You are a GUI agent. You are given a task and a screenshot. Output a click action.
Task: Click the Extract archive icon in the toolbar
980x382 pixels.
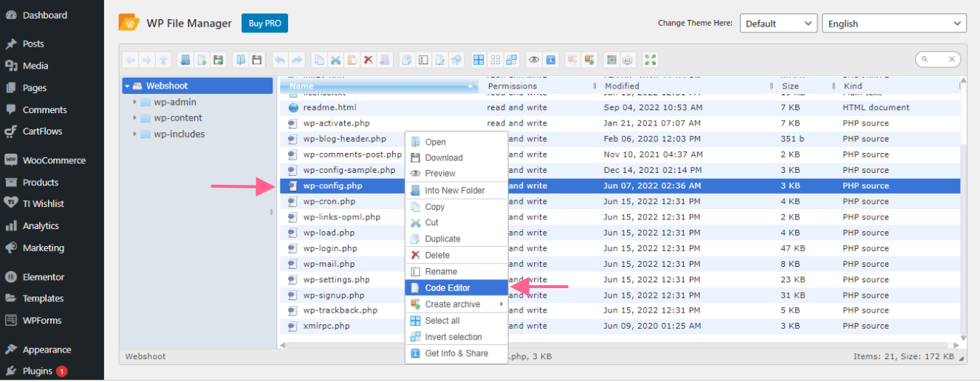(x=572, y=60)
